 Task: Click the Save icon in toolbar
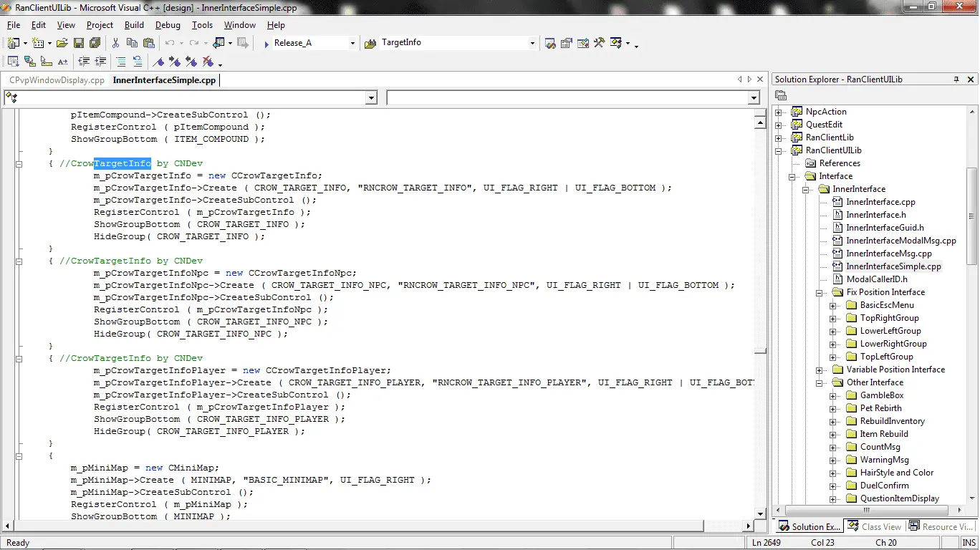[x=79, y=43]
